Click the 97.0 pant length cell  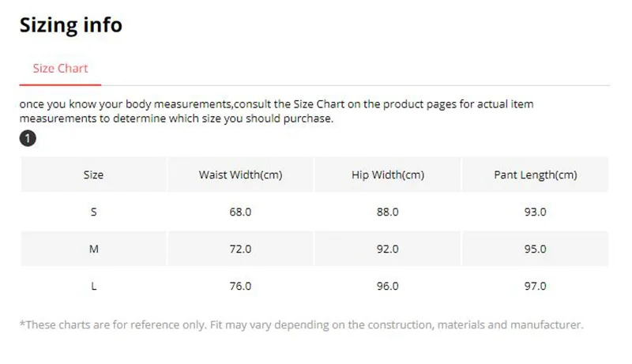pyautogui.click(x=535, y=287)
